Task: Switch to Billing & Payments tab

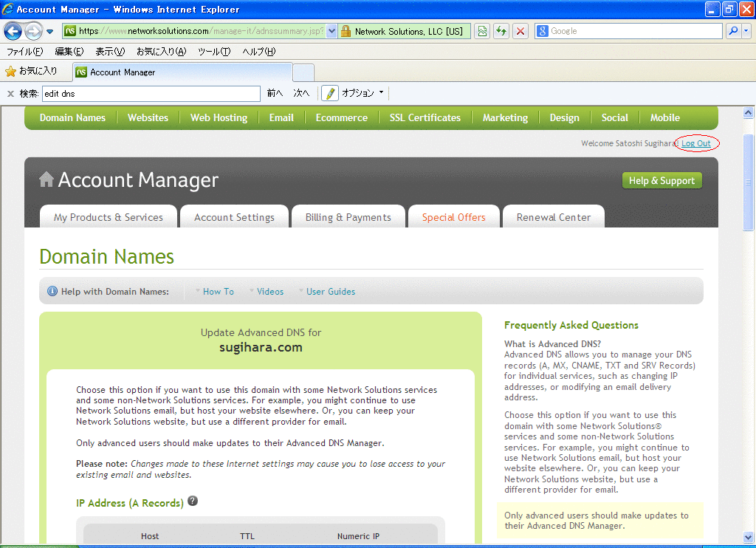Action: pos(348,218)
